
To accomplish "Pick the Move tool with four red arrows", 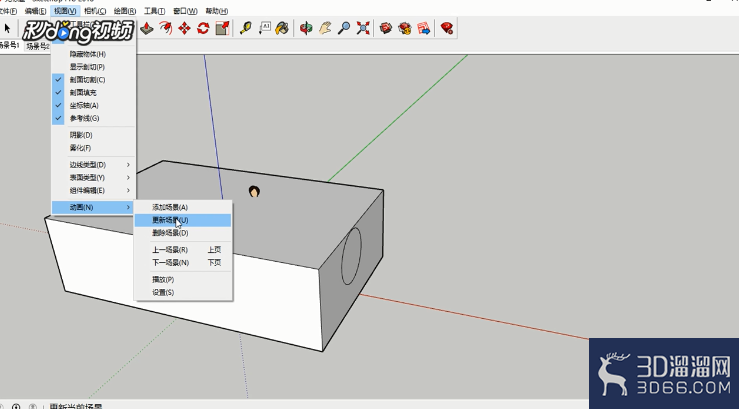I will [x=184, y=28].
